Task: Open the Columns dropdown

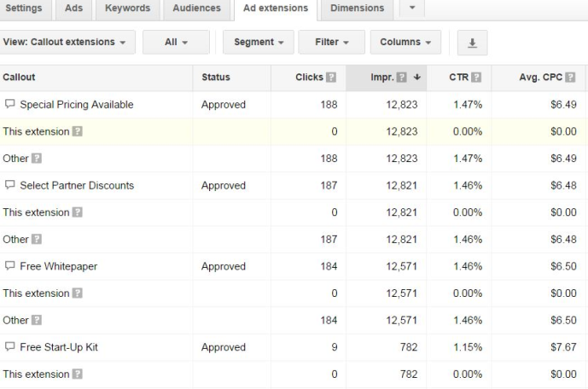Action: pyautogui.click(x=405, y=42)
